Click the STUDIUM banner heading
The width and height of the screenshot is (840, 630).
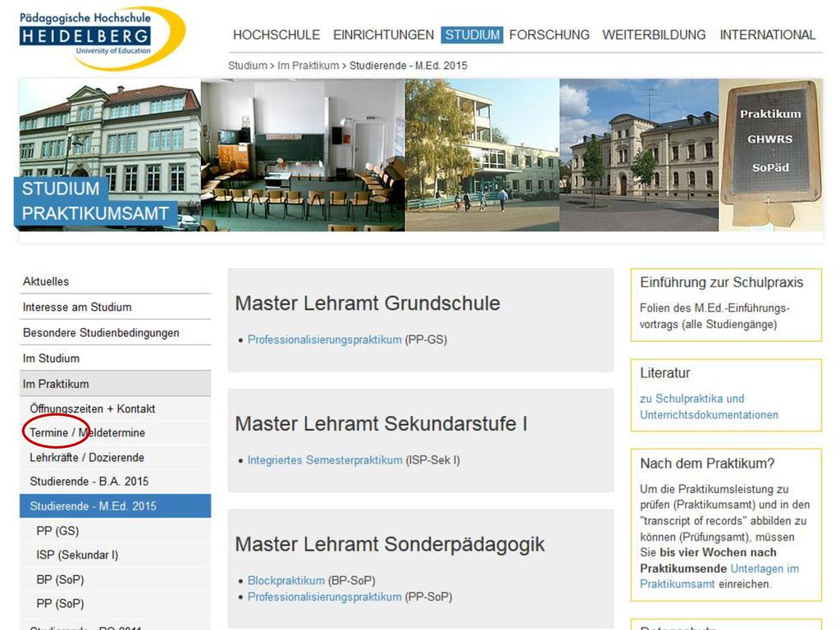point(61,189)
